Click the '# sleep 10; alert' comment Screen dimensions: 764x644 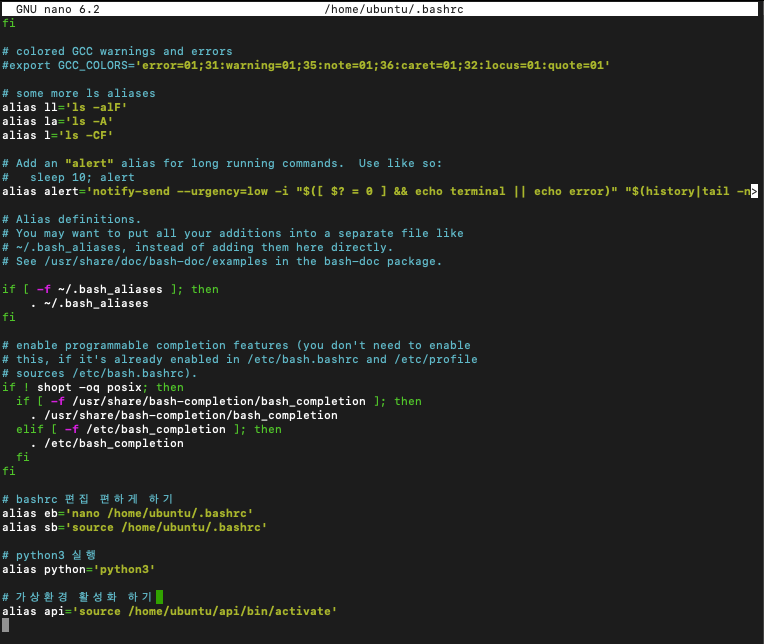pos(68,177)
